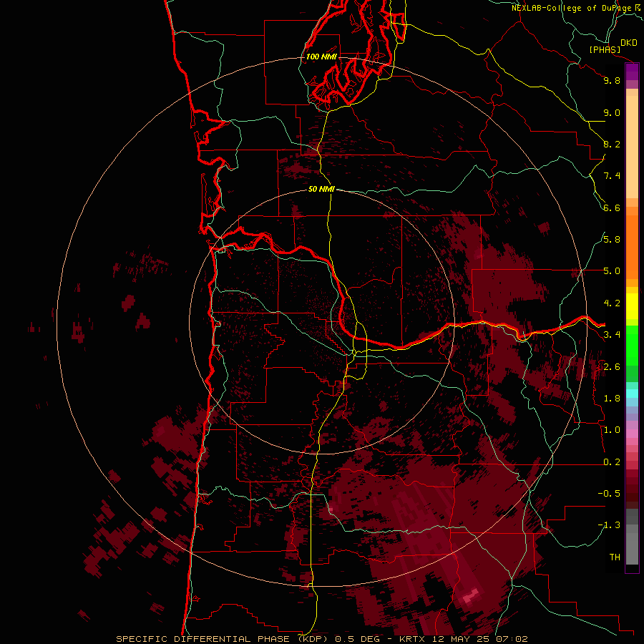The height and width of the screenshot is (644, 644).
Task: Select the 8.2 scale value
Action: pyautogui.click(x=612, y=144)
